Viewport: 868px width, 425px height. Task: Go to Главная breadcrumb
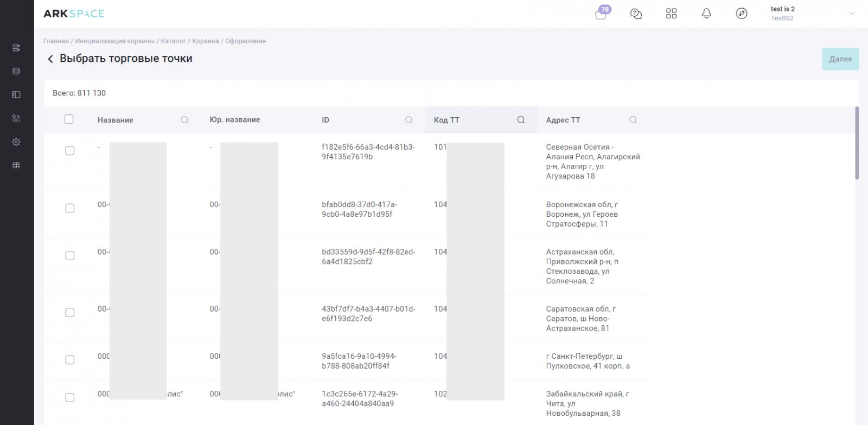[x=56, y=41]
